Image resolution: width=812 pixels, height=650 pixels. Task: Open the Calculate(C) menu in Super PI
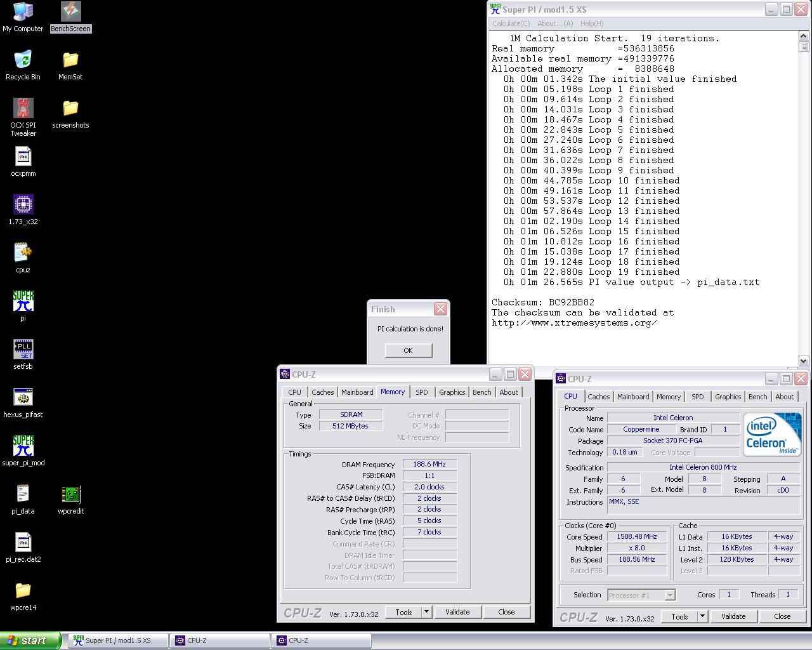(511, 23)
